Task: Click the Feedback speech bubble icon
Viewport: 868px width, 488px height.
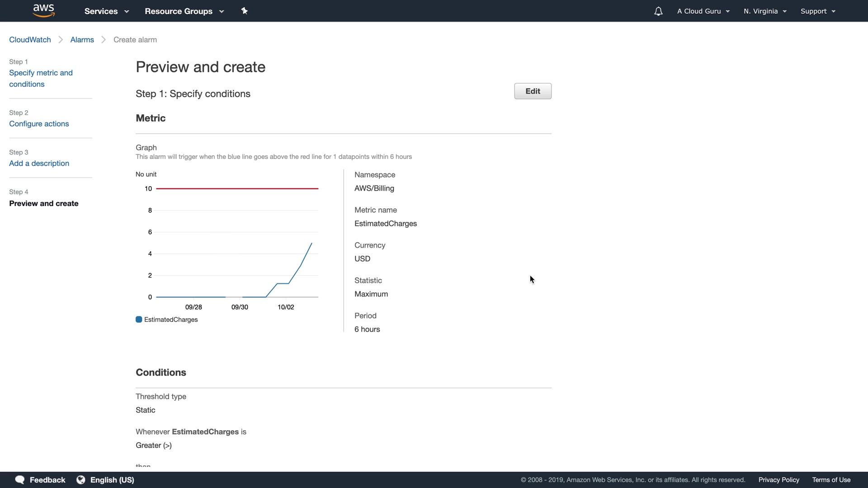Action: coord(20,480)
